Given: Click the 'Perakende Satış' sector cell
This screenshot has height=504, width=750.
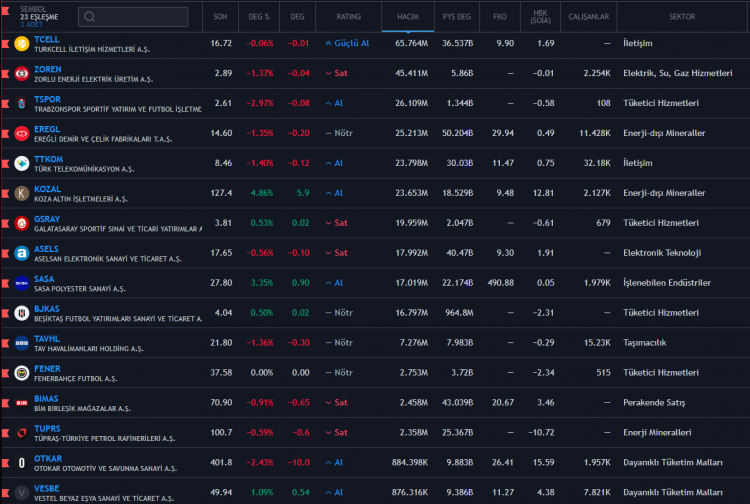Looking at the screenshot, I should tap(654, 403).
